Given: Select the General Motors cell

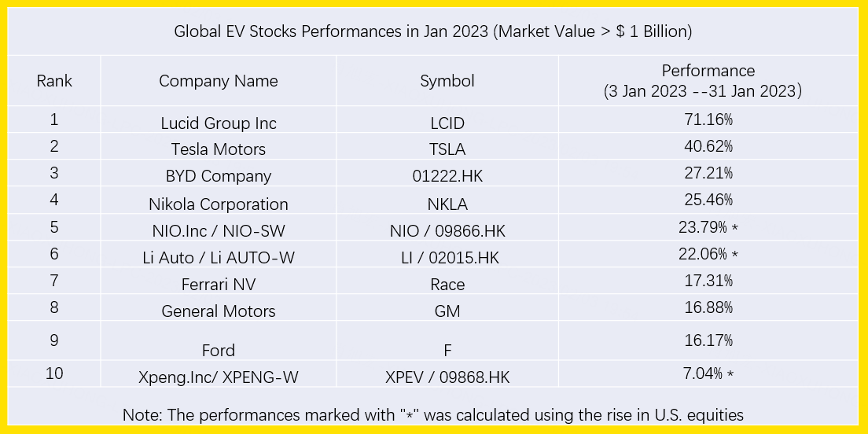Looking at the screenshot, I should click(219, 311).
